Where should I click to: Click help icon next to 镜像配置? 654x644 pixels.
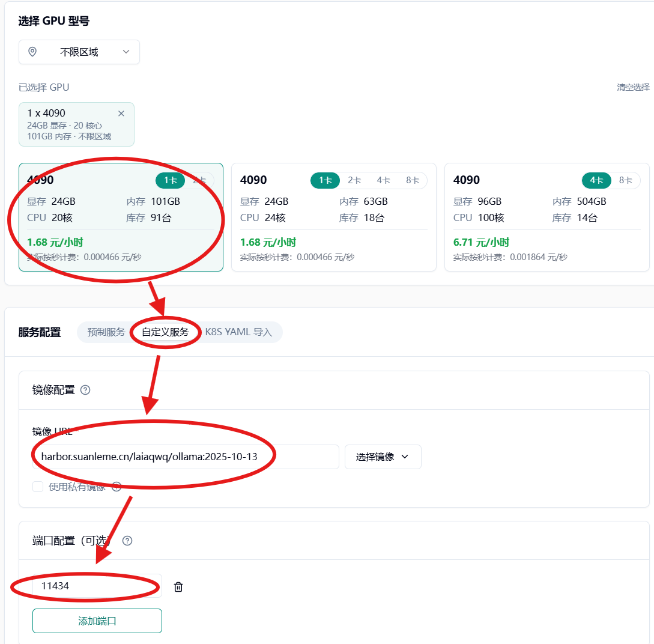[85, 390]
